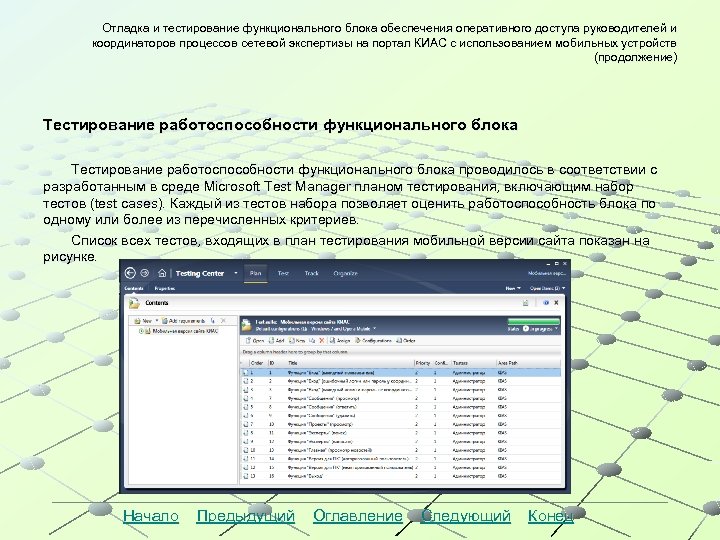This screenshot has width=720, height=540.
Task: Close the Contents view with X
Action: coord(556,303)
